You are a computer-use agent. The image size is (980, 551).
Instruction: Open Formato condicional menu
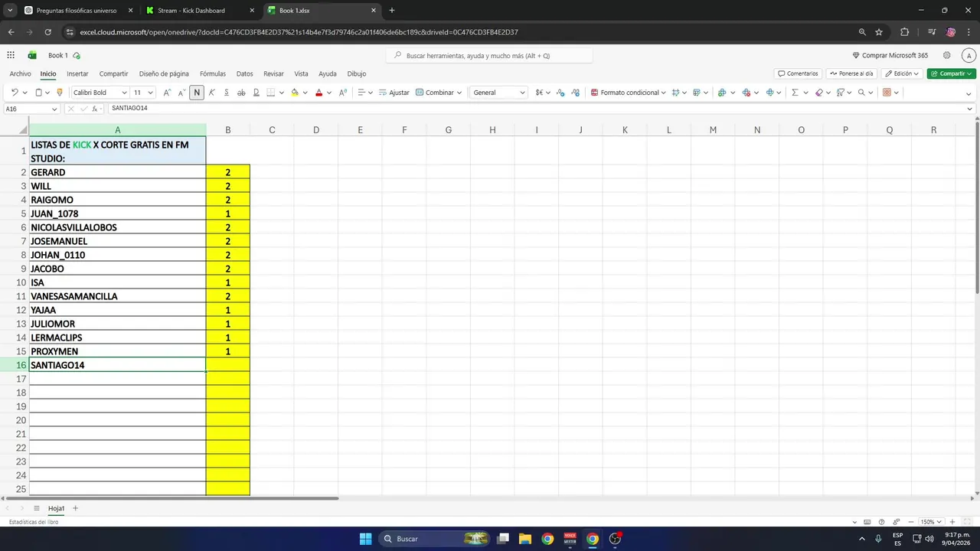pos(628,93)
